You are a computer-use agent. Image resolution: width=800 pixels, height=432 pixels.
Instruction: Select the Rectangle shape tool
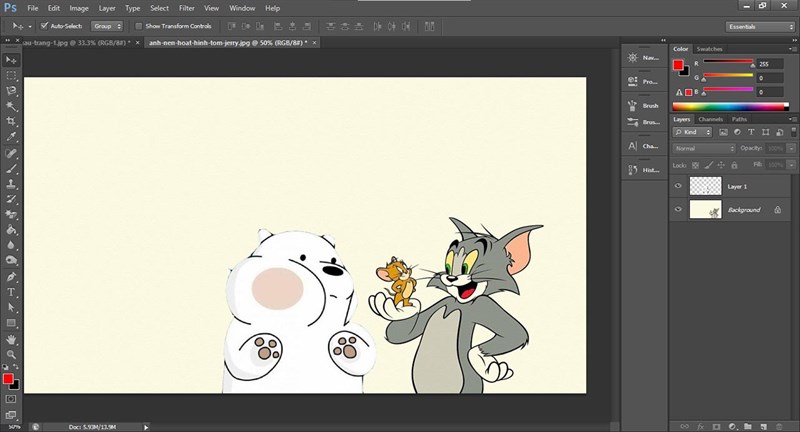coord(11,323)
